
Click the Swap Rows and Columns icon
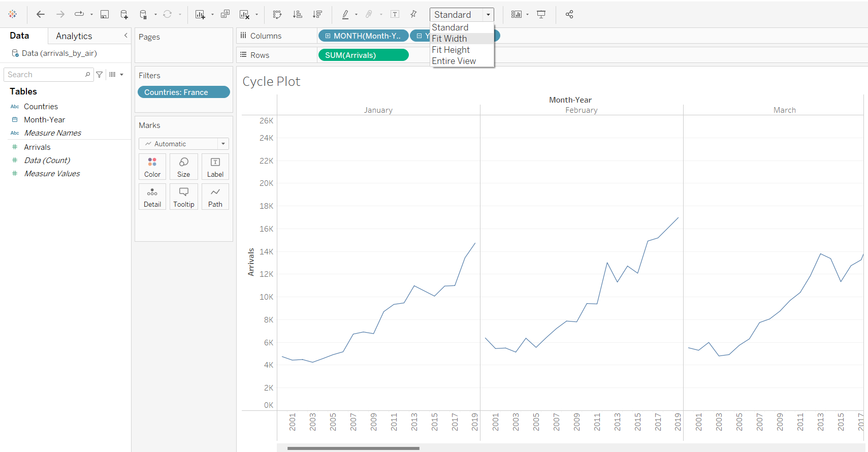tap(277, 14)
